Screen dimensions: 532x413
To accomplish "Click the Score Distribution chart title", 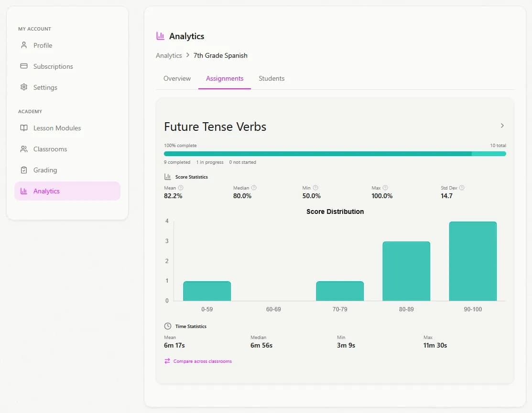I will pos(335,212).
